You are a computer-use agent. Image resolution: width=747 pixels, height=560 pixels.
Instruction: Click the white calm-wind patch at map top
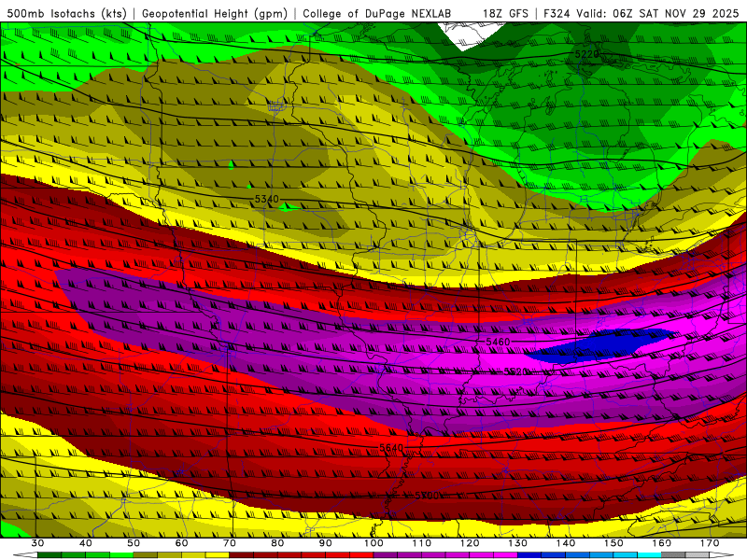click(x=471, y=35)
